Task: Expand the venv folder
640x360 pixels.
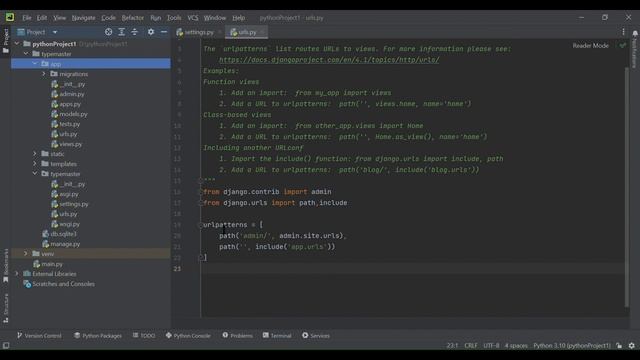Action: point(26,254)
